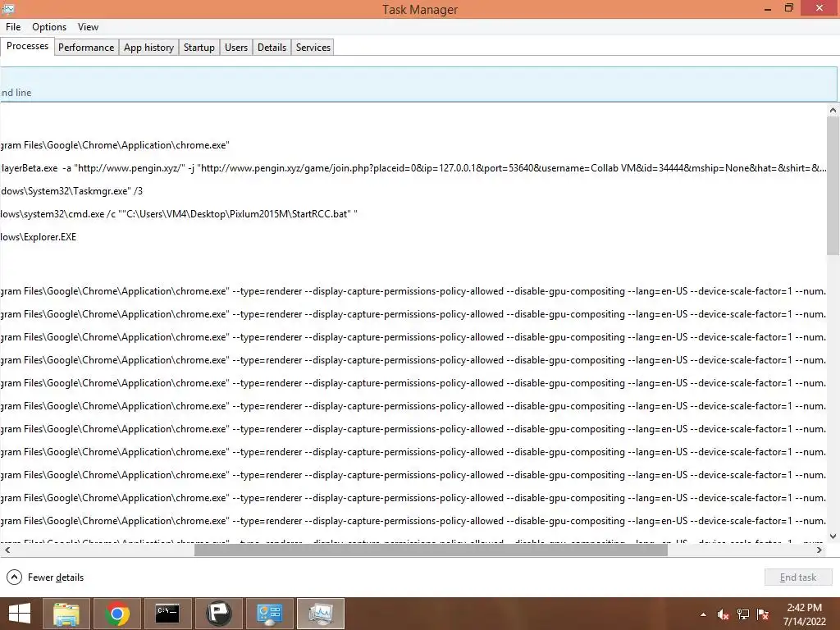Open the Control Panel taskbar icon
The height and width of the screenshot is (630, 840).
(x=269, y=614)
